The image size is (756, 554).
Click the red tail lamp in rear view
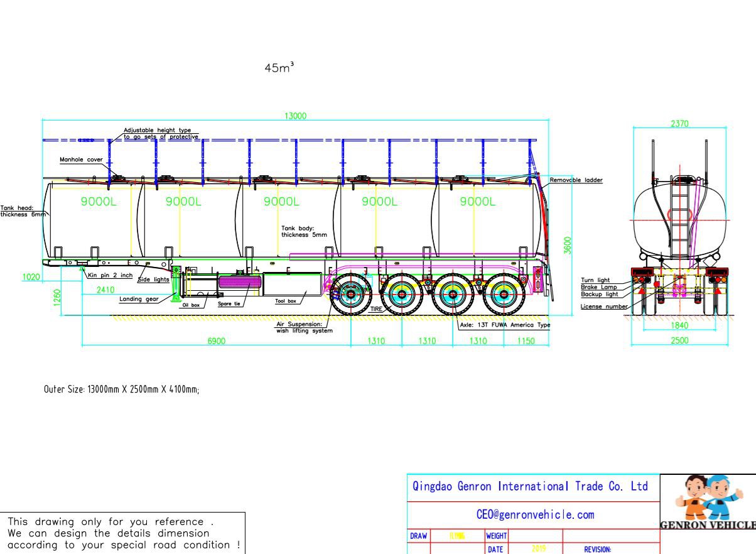(x=716, y=277)
